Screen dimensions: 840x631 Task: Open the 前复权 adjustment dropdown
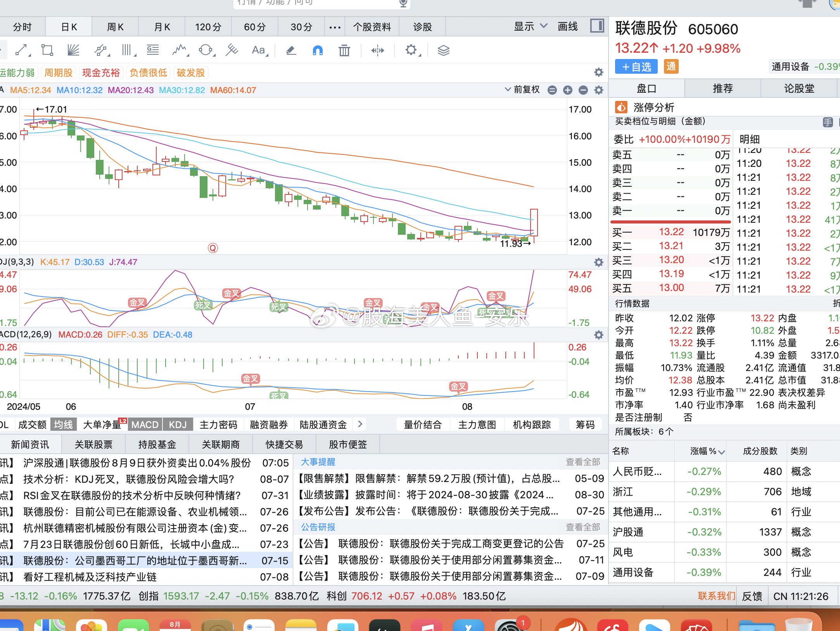click(x=522, y=90)
